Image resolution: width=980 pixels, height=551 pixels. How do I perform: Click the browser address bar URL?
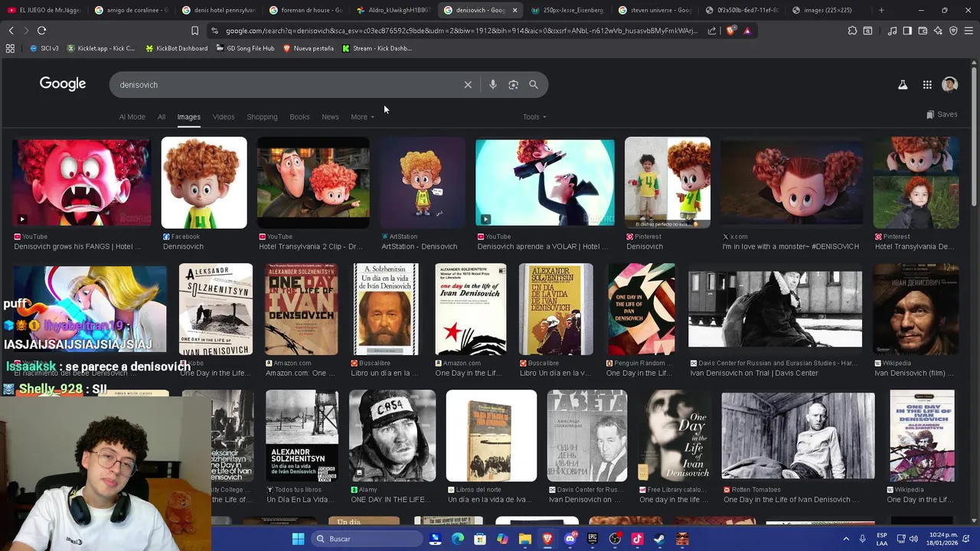[x=462, y=31]
